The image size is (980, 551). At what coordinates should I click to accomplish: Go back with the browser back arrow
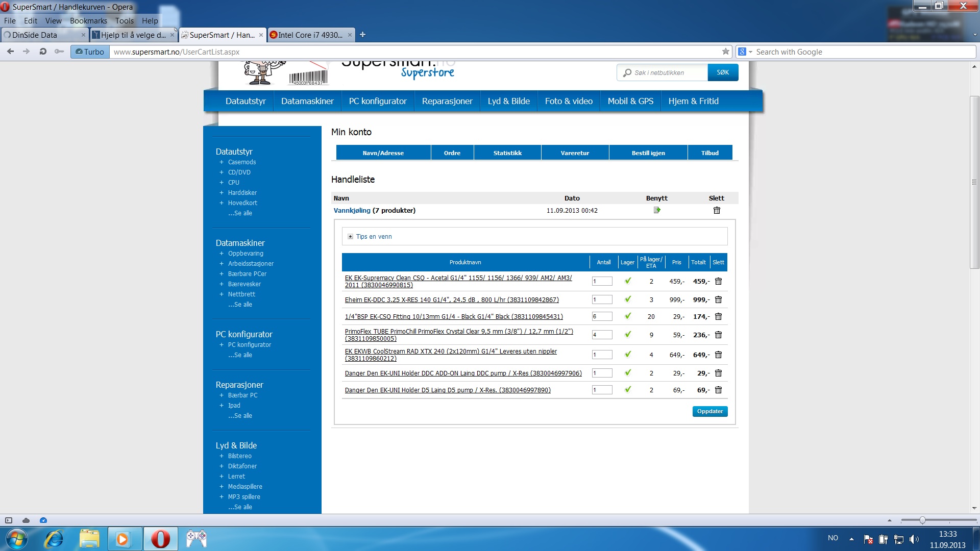tap(11, 52)
